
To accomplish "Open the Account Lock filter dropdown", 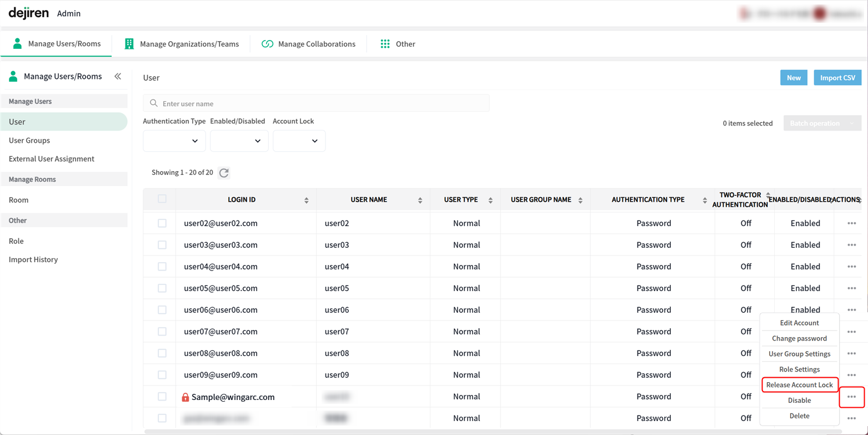I will 299,141.
